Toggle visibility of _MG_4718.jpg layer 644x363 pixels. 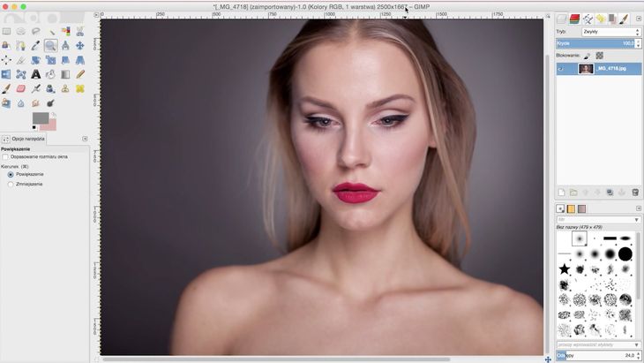561,69
